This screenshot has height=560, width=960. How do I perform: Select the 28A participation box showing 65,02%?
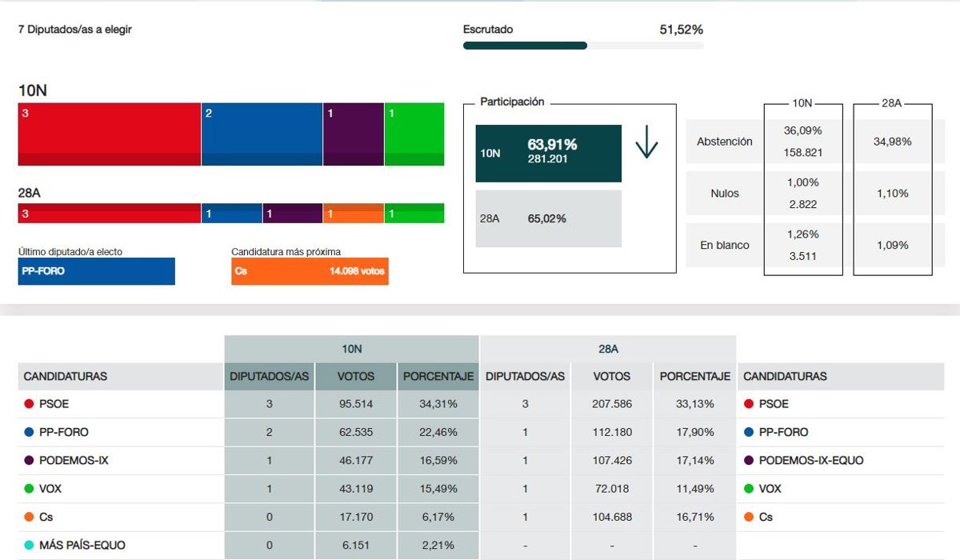548,218
